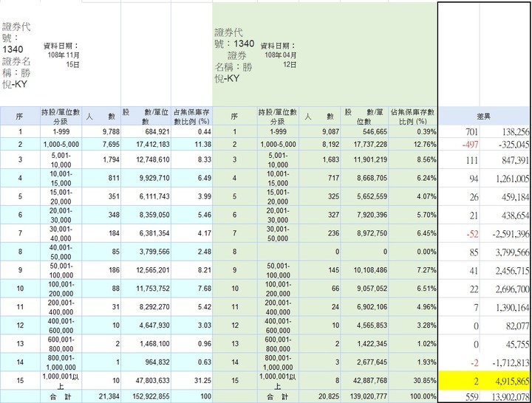Select the right total headcount 20,825

click(x=320, y=396)
